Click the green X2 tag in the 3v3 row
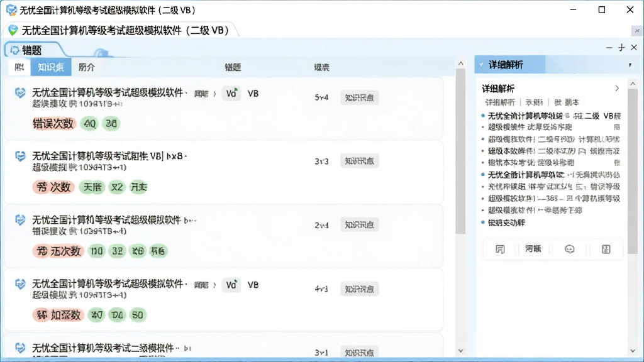Screen dimensions: 644x362 pos(116,187)
